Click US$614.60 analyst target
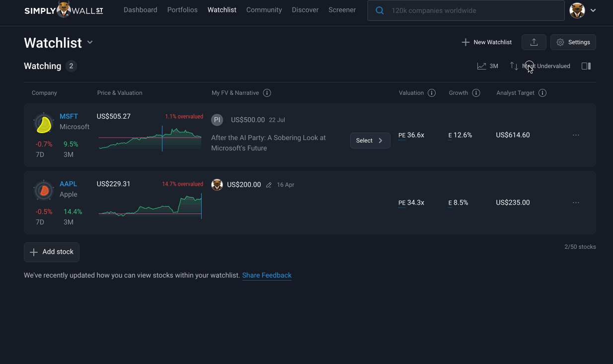This screenshot has width=613, height=364. pyautogui.click(x=513, y=135)
